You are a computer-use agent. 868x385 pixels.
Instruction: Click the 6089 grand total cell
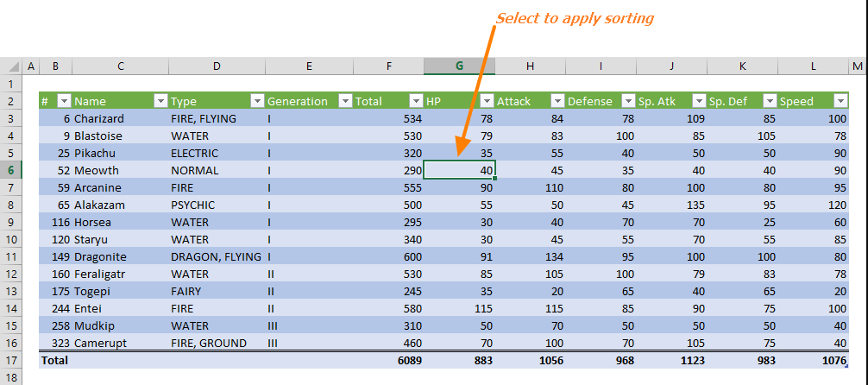(388, 360)
